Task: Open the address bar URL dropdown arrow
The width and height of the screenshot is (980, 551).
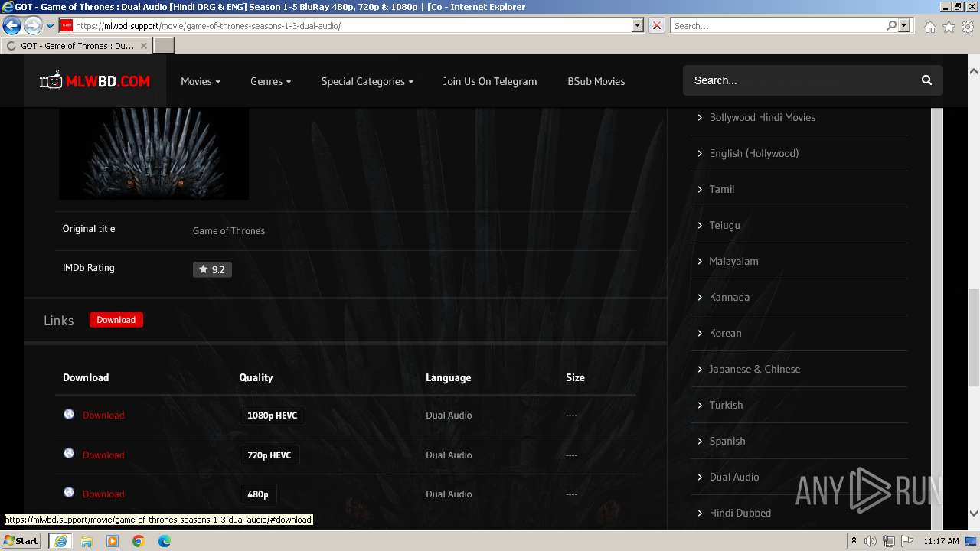Action: (x=637, y=25)
